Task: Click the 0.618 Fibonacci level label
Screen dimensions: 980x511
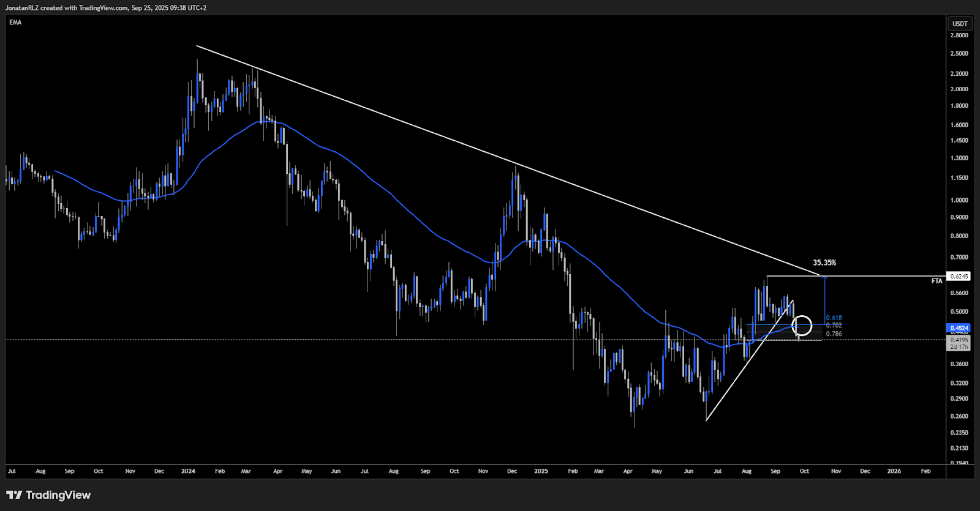Action: 834,318
